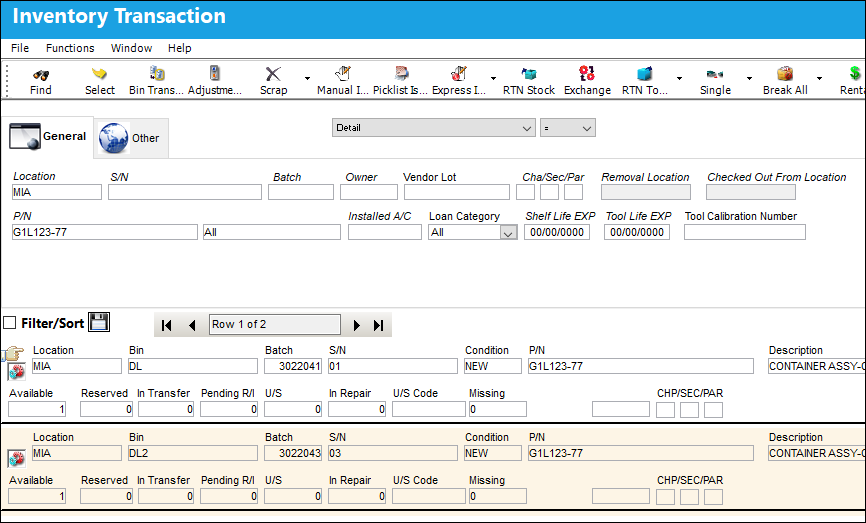Click the Vendor Lot input field
The height and width of the screenshot is (523, 866).
457,192
